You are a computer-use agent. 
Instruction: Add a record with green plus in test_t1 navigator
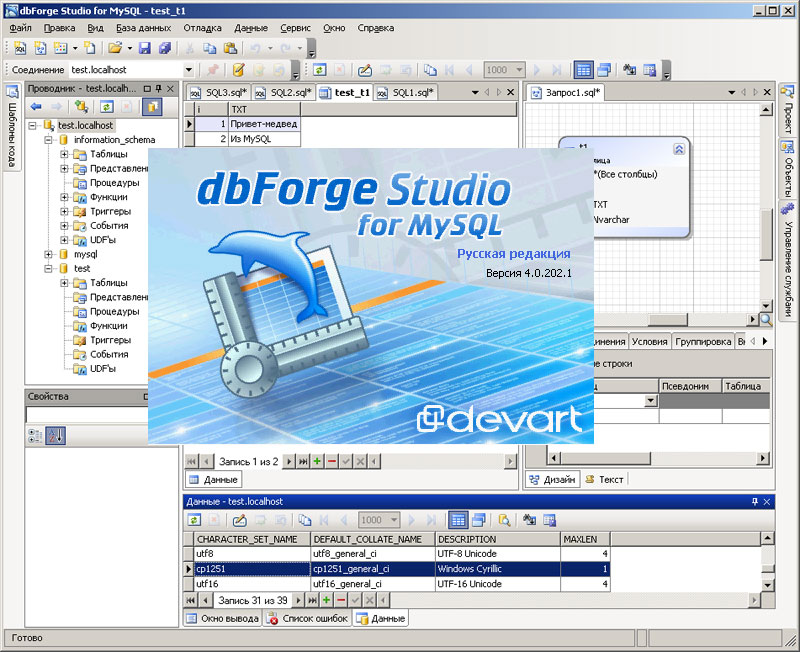317,461
